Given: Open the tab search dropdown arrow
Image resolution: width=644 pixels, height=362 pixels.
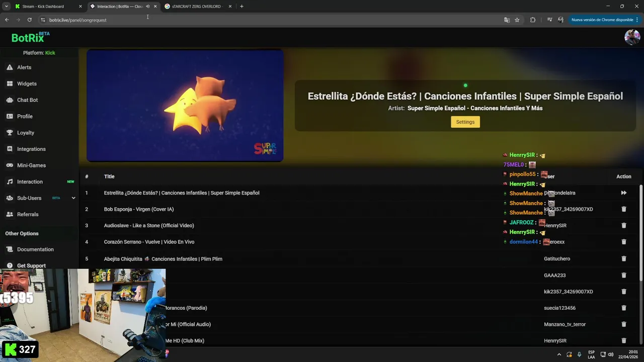Looking at the screenshot, I should click(6, 7).
